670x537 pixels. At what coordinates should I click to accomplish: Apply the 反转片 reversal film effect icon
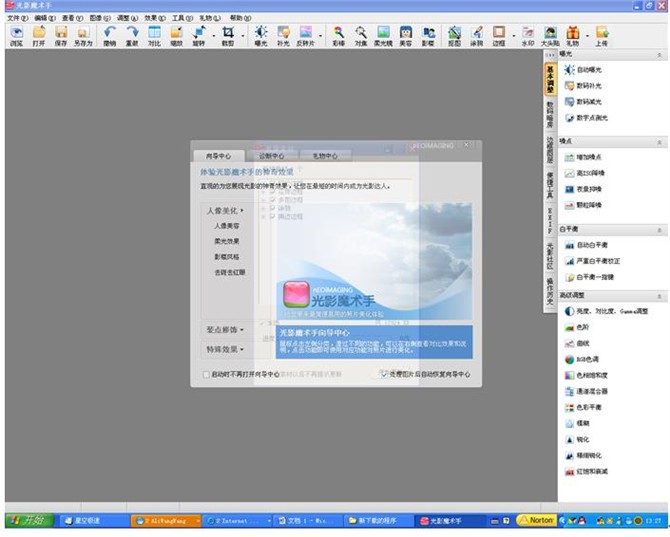coord(306,36)
